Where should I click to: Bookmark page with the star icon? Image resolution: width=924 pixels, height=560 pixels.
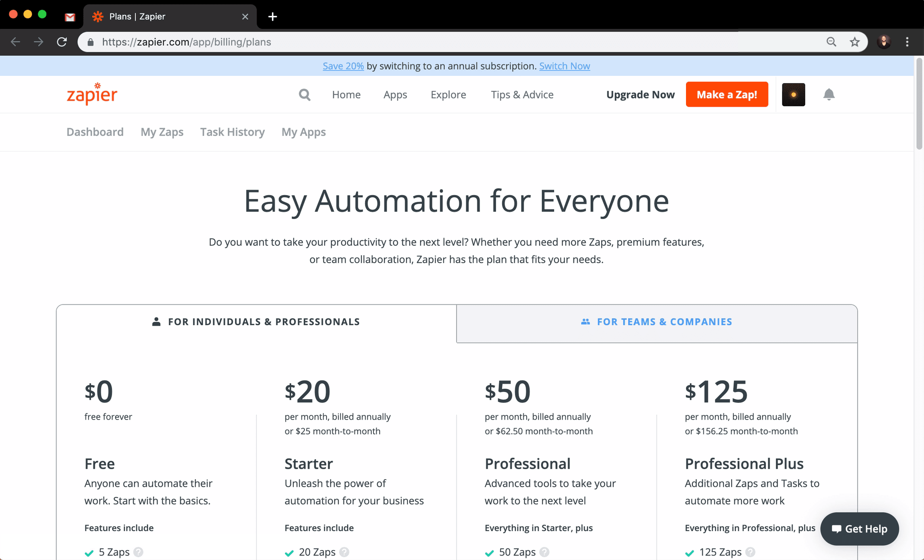click(854, 42)
